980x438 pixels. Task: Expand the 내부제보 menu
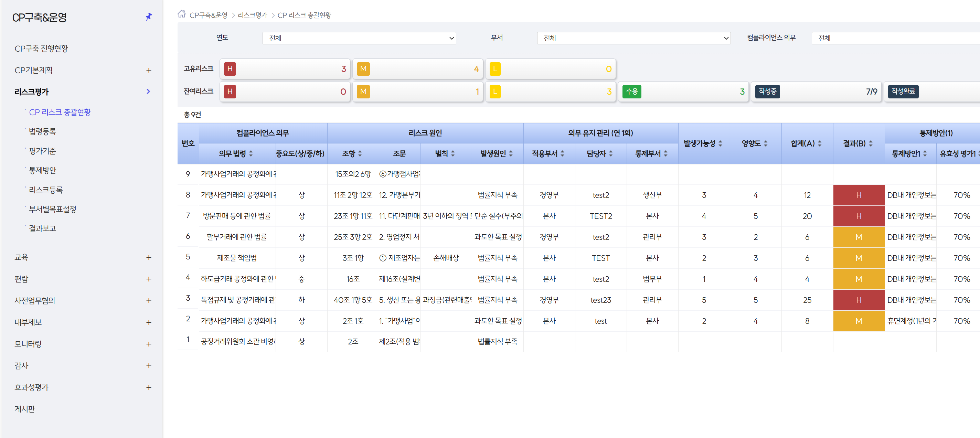tap(149, 323)
